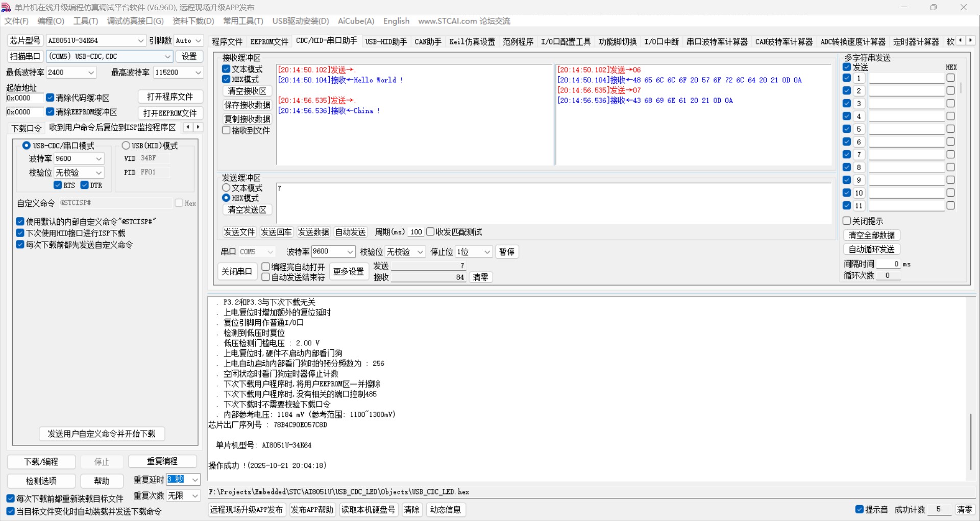Image resolution: width=980 pixels, height=521 pixels.
Task: Open the 文件(F) menu
Action: click(x=16, y=21)
